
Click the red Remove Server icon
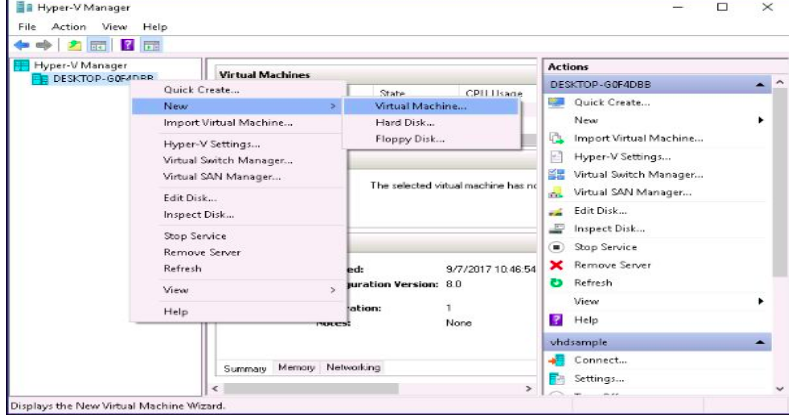(x=559, y=265)
